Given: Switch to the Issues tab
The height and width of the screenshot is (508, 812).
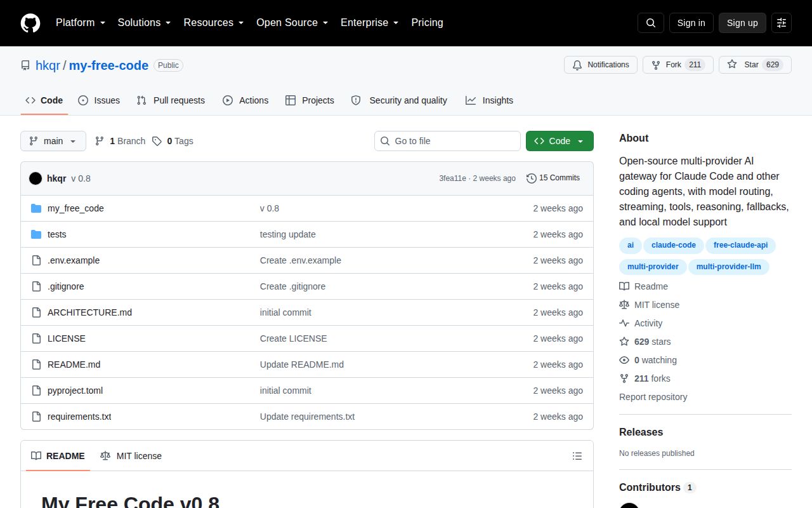Looking at the screenshot, I should [x=99, y=100].
